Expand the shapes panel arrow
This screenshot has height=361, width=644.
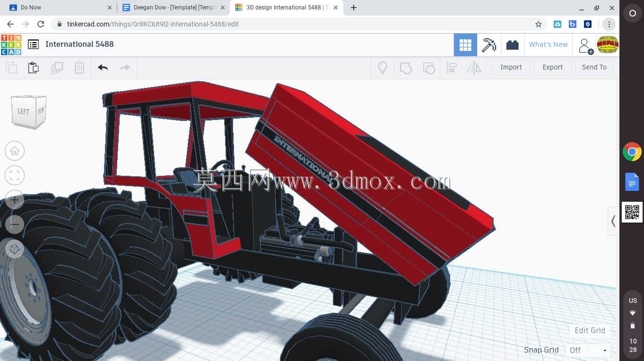click(x=613, y=221)
